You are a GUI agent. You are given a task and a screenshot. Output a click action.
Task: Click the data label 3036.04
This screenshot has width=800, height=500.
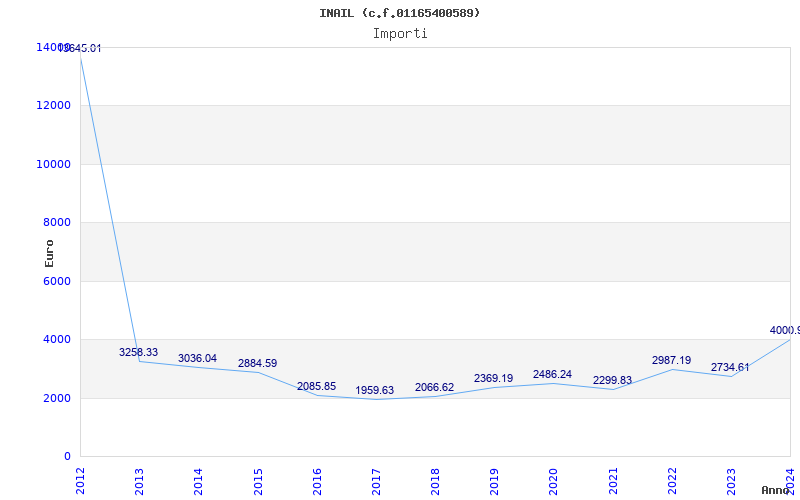click(197, 358)
